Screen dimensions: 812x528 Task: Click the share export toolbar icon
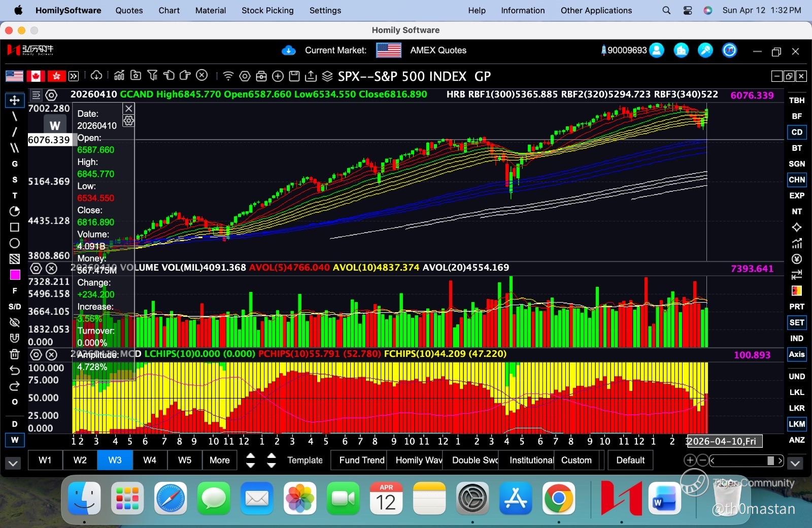coord(311,76)
